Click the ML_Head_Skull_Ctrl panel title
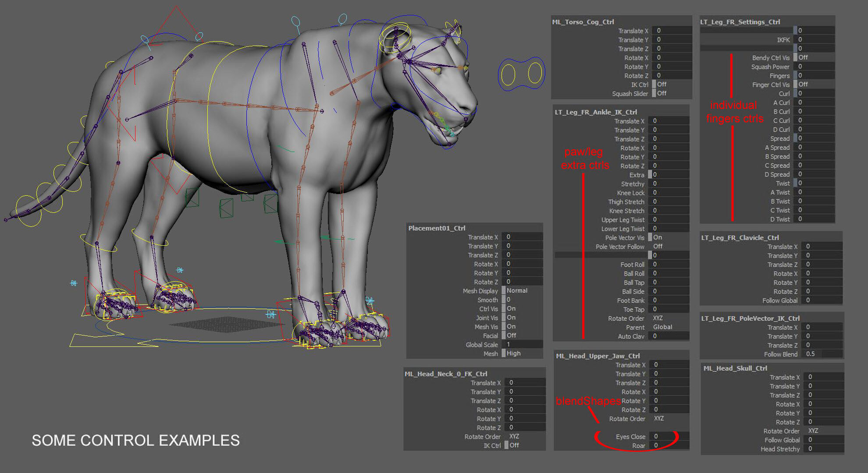The width and height of the screenshot is (868, 473). (x=735, y=368)
